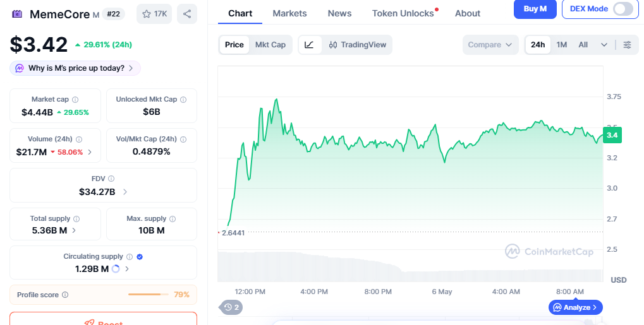Screen dimensions: 644x325
Task: Click 6 May axis label
Action: 442,292
